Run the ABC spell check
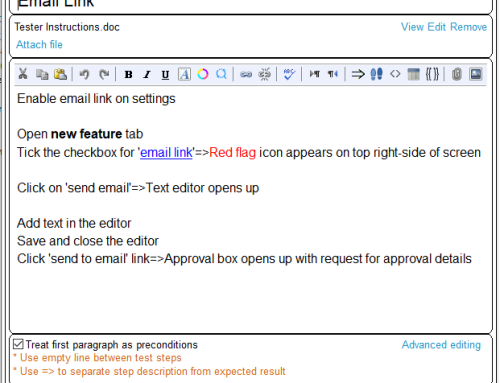 coord(289,74)
